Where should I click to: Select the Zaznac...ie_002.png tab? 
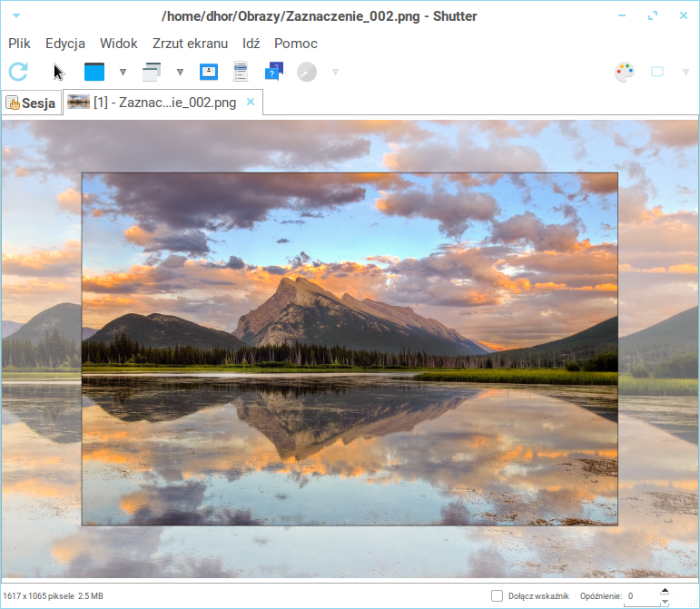click(x=163, y=103)
